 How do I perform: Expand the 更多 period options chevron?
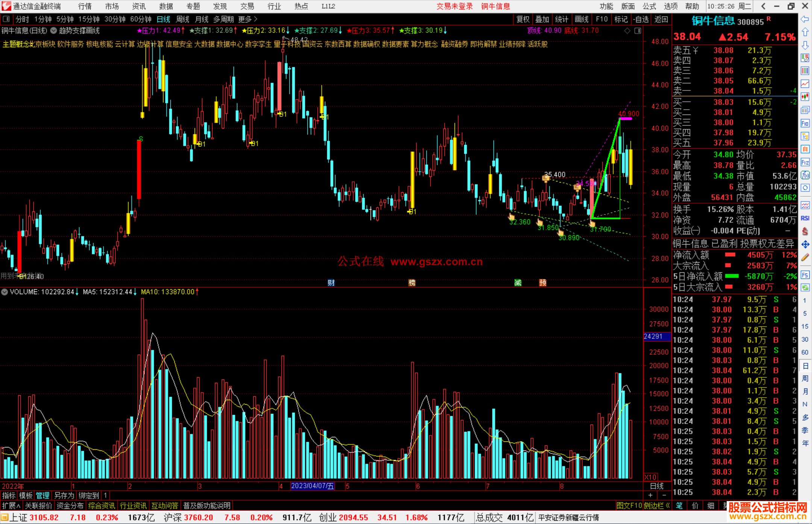[x=256, y=19]
